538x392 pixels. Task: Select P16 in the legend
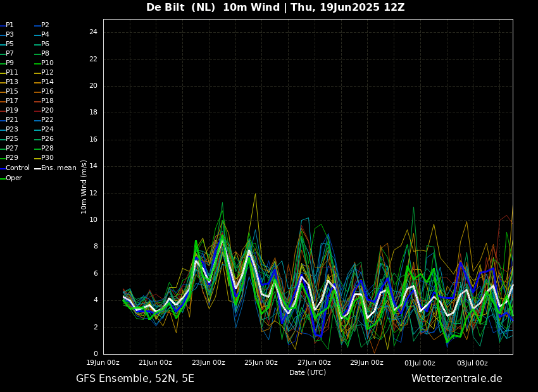pos(47,92)
